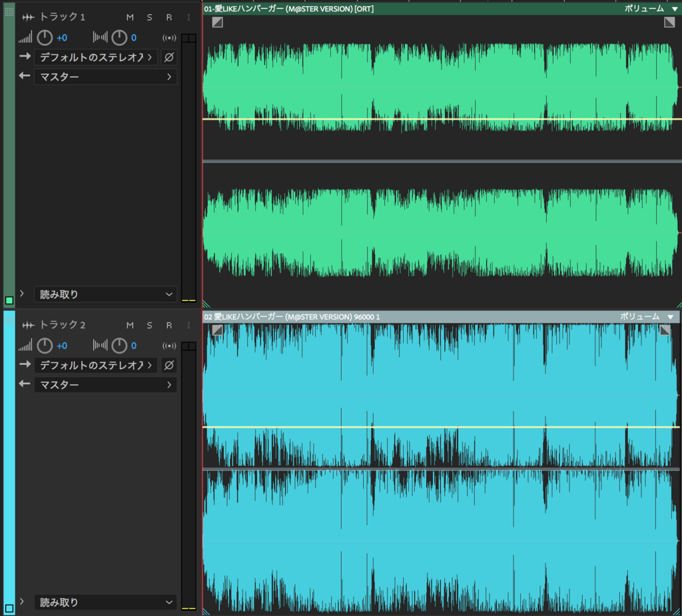
Task: Click the Track 2 volume knob
Action: pyautogui.click(x=45, y=346)
